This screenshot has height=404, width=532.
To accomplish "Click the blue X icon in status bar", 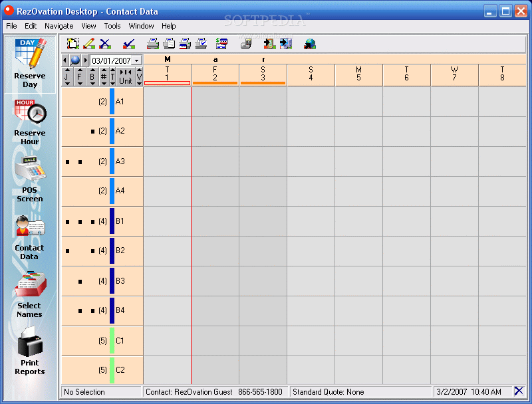I will pos(519,391).
